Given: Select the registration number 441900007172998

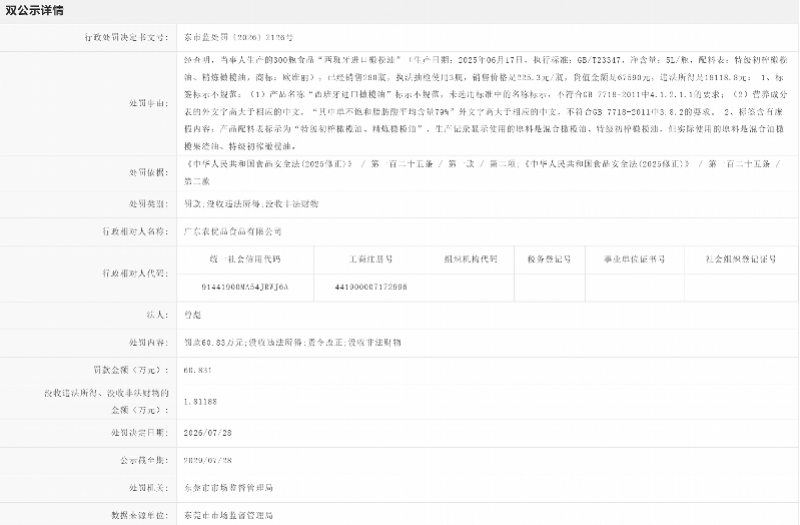Looking at the screenshot, I should (x=371, y=287).
